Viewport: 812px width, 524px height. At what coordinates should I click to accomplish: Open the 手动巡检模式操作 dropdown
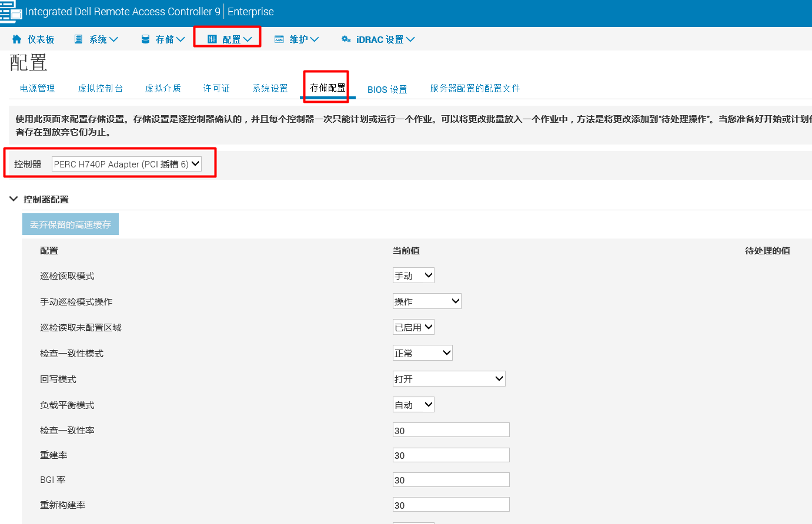[426, 301]
